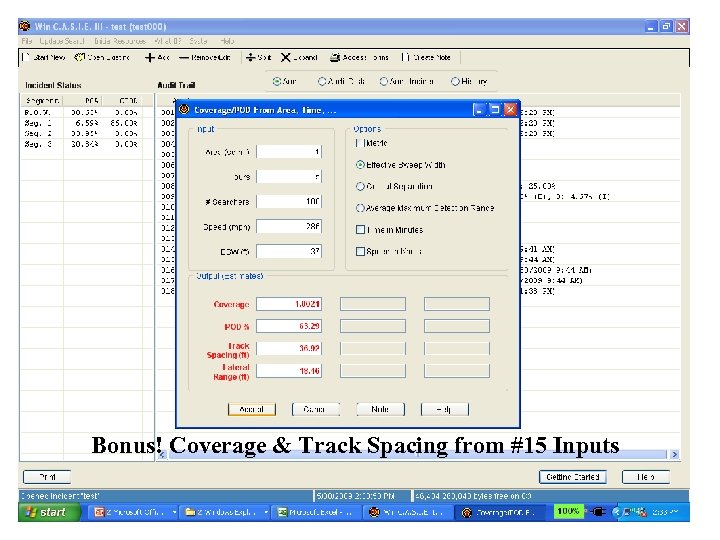
Task: Click the Coverage output value field
Action: pos(289,304)
